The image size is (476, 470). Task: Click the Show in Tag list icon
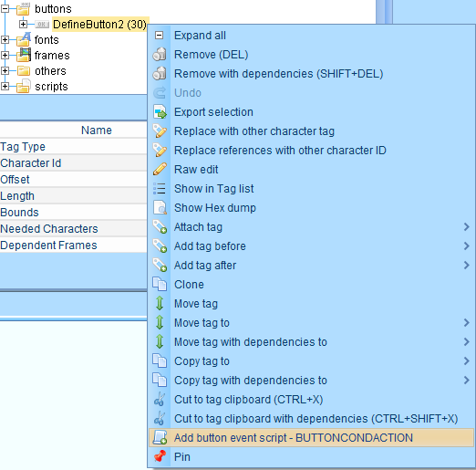pos(160,189)
